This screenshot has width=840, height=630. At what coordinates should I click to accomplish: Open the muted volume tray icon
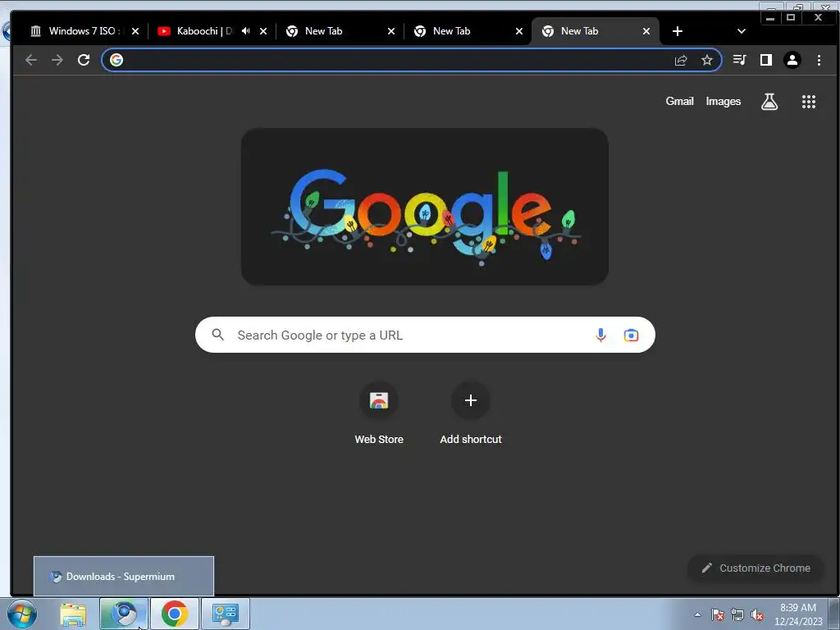[757, 614]
